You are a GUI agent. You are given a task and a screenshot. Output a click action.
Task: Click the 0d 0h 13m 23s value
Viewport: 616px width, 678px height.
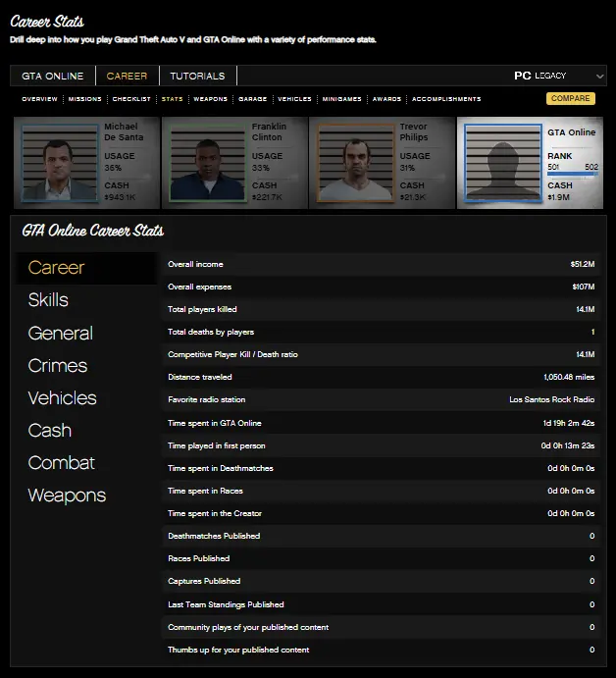click(x=568, y=445)
